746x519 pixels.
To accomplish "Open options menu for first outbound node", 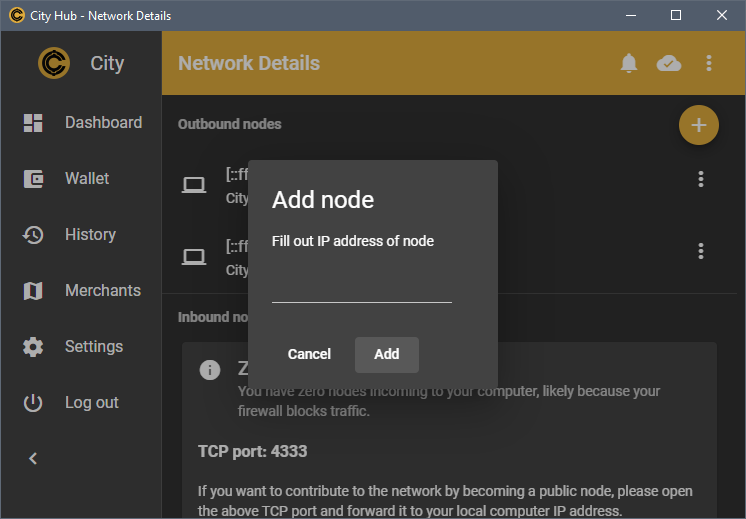I will coord(700,179).
